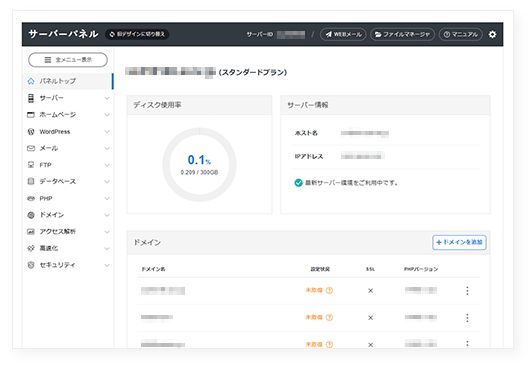Click the WordPress logo icon
Viewport: 531px width, 374px height.
(x=31, y=131)
